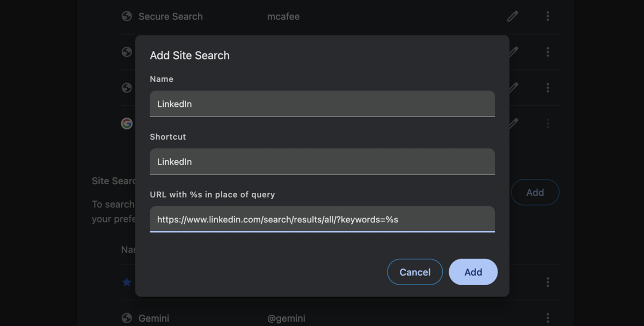Click the Google icon in the engines list
Image resolution: width=644 pixels, height=326 pixels.
127,123
